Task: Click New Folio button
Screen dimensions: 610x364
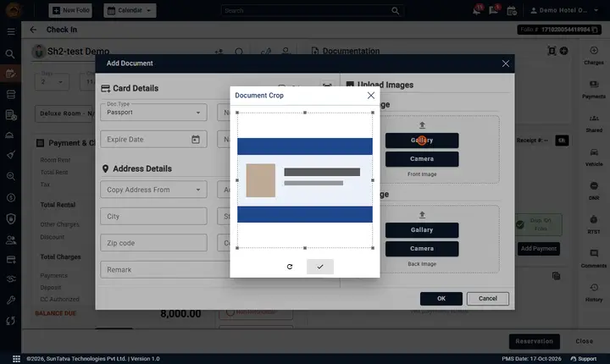Action: 70,10
